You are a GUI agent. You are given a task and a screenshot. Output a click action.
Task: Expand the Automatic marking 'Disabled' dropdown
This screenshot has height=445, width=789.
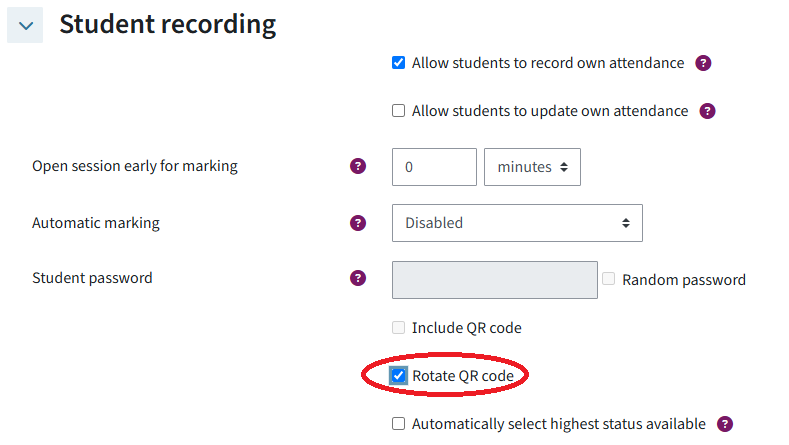pos(516,223)
